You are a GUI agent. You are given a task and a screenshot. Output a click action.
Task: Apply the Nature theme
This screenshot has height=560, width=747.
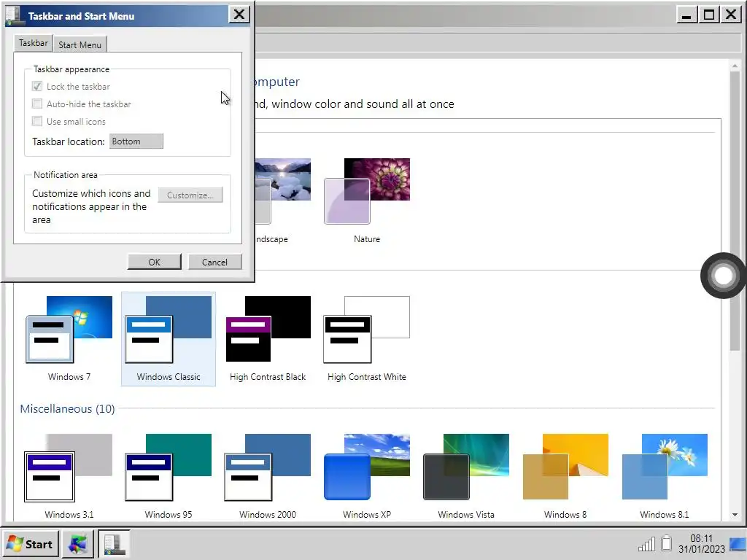[367, 201]
